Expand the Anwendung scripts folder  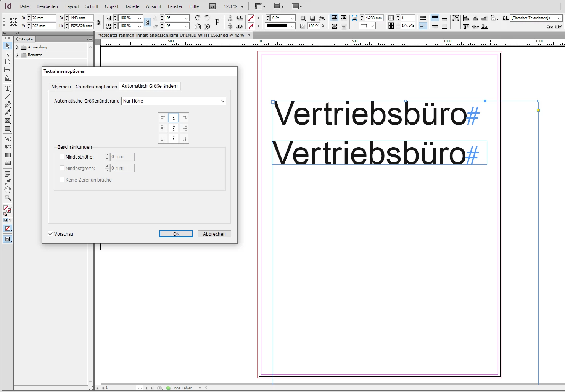[17, 47]
